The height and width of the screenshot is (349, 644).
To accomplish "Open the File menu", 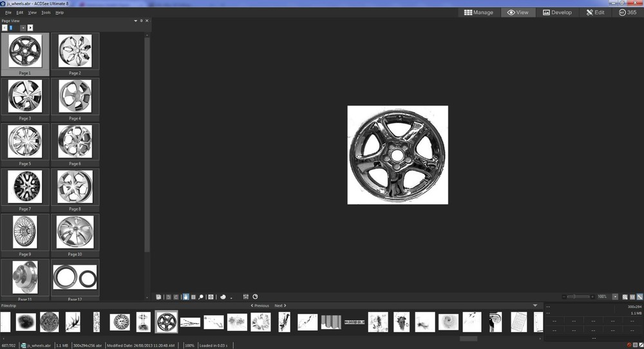I will pos(8,12).
